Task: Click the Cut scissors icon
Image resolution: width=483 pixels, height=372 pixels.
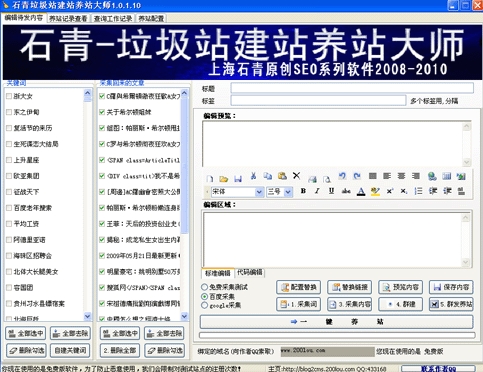Action: (253, 176)
